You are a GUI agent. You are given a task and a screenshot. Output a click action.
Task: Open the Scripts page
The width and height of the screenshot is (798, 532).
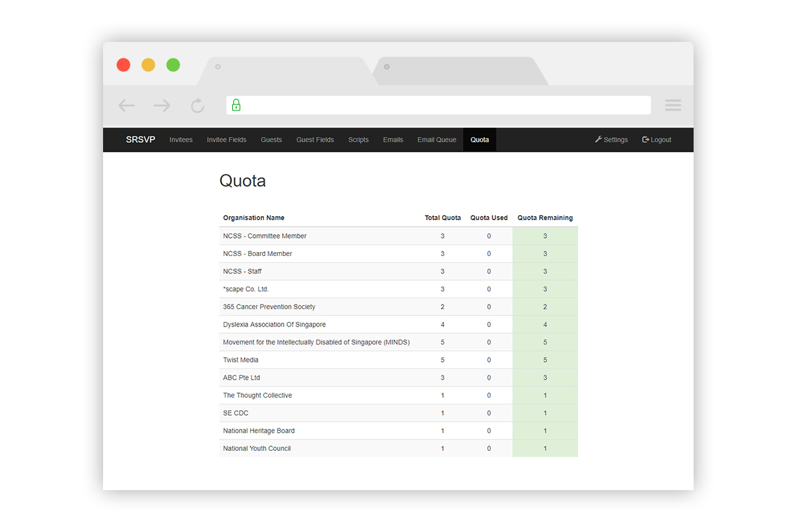tap(358, 140)
